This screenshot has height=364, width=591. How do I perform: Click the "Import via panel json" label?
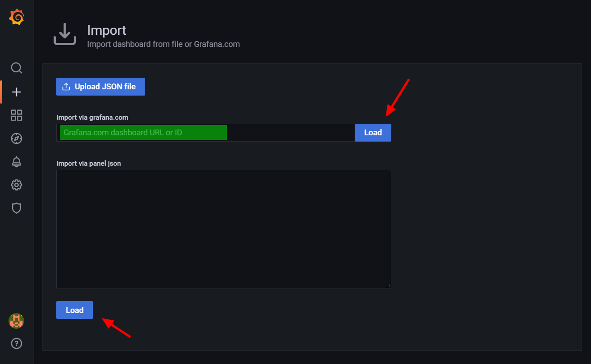coord(88,163)
